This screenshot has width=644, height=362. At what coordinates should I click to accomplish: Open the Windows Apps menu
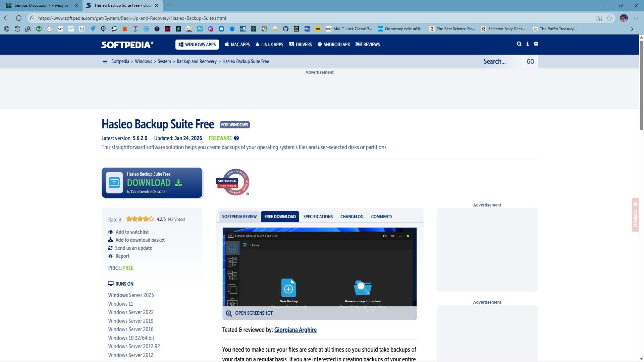[197, 45]
